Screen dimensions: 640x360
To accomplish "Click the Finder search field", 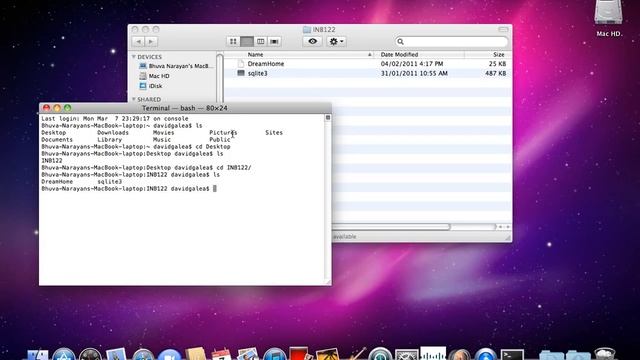I will pyautogui.click(x=451, y=41).
